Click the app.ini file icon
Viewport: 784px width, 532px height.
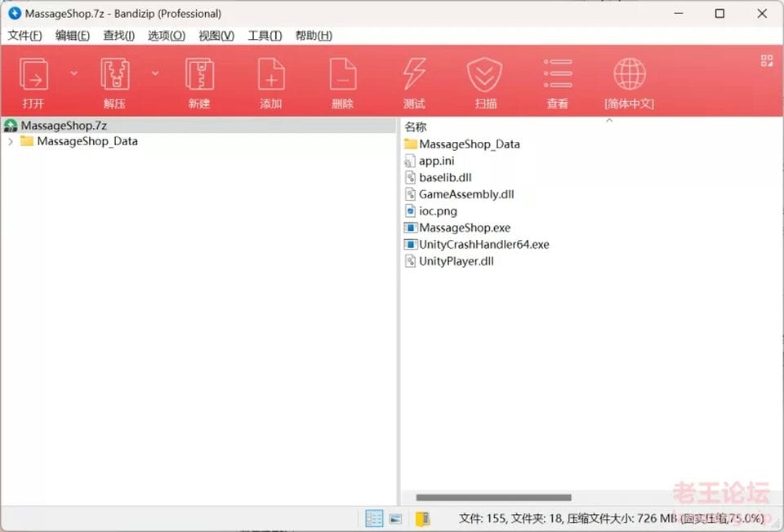[410, 161]
